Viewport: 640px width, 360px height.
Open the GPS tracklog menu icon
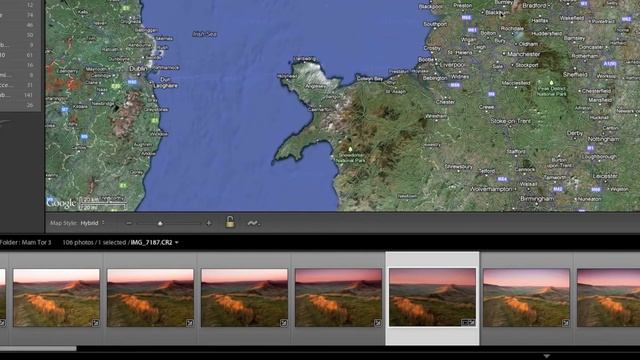click(253, 223)
